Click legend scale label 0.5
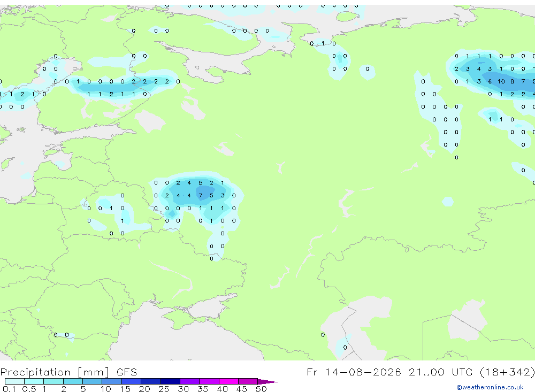This screenshot has height=392, width=535. [x=29, y=389]
